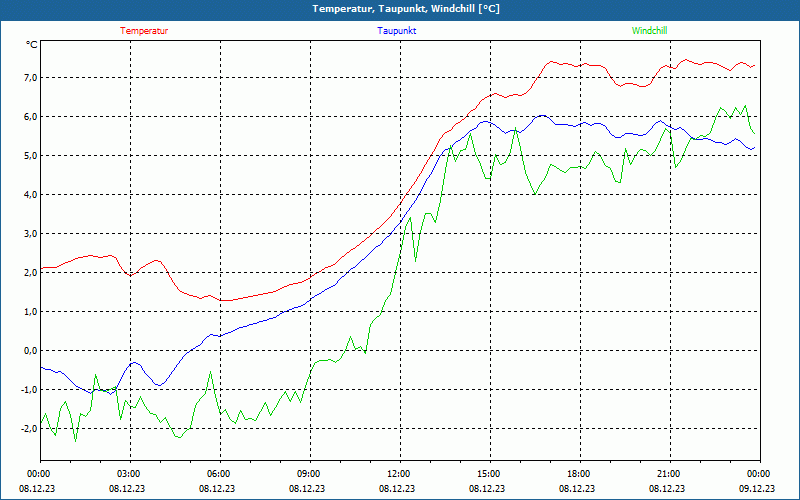Image resolution: width=800 pixels, height=500 pixels.
Task: Click the 18:00 time axis label
Action: [580, 473]
